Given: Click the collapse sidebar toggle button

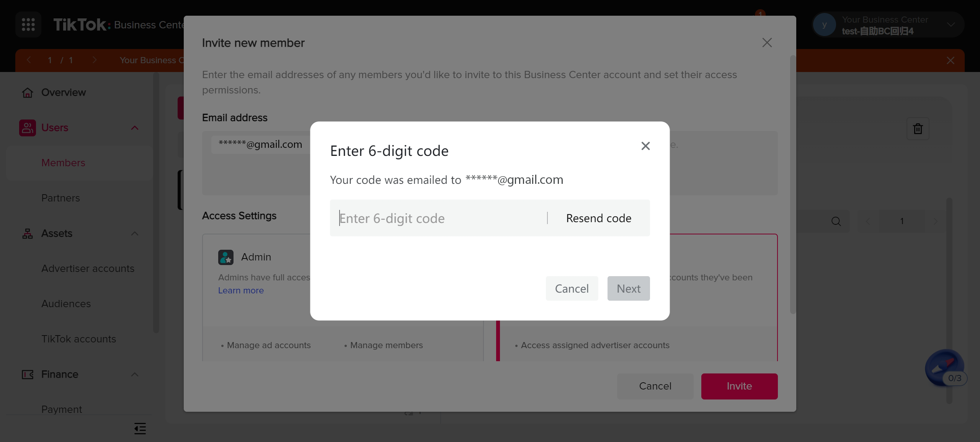Looking at the screenshot, I should (140, 428).
